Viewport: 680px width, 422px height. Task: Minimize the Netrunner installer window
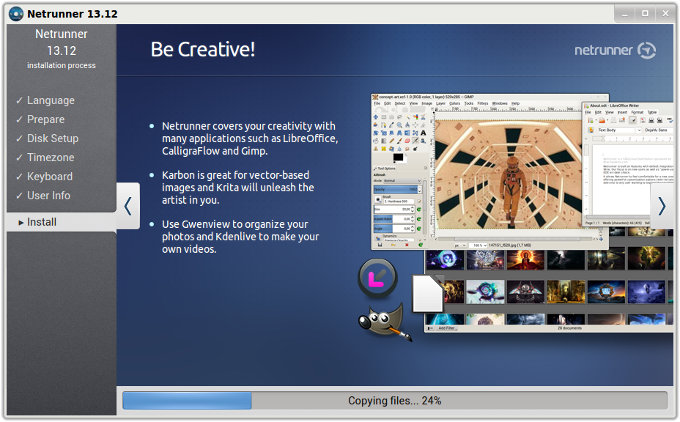(x=624, y=14)
